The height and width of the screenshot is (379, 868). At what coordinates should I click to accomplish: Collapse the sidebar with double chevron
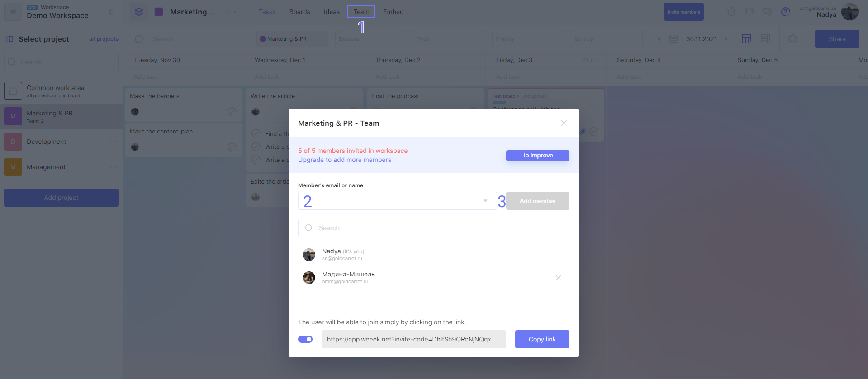111,12
